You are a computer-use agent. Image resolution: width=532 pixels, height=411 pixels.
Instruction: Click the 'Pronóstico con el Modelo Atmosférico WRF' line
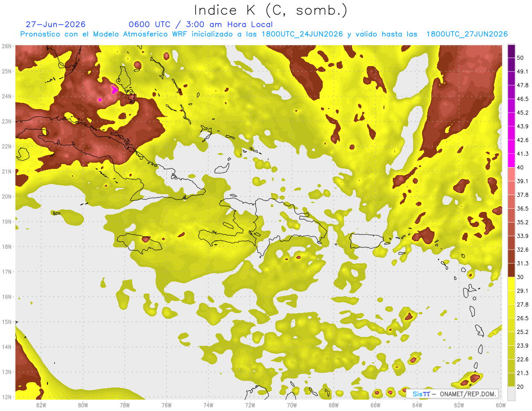264,34
